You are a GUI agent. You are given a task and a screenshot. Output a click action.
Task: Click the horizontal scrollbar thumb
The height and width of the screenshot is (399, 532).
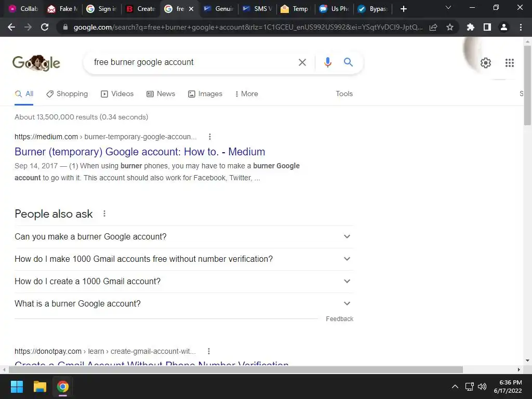[x=236, y=369]
